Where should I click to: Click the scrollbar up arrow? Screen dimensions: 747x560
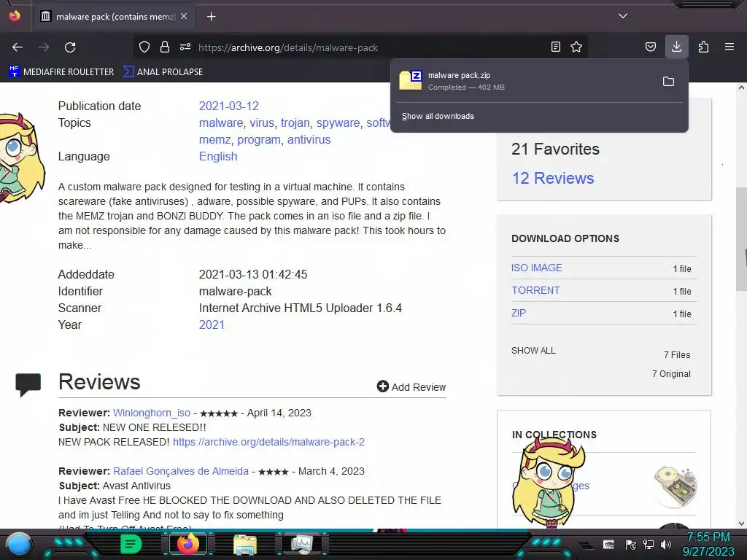741,87
